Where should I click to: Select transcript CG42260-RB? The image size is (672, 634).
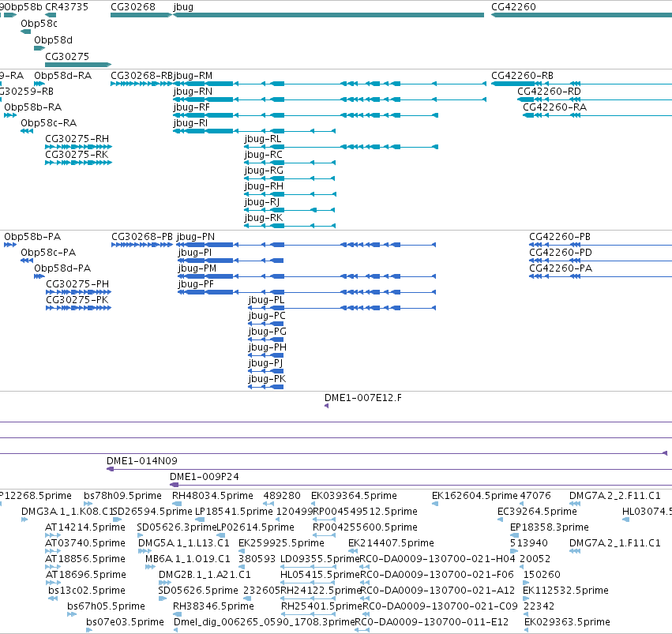pyautogui.click(x=581, y=84)
